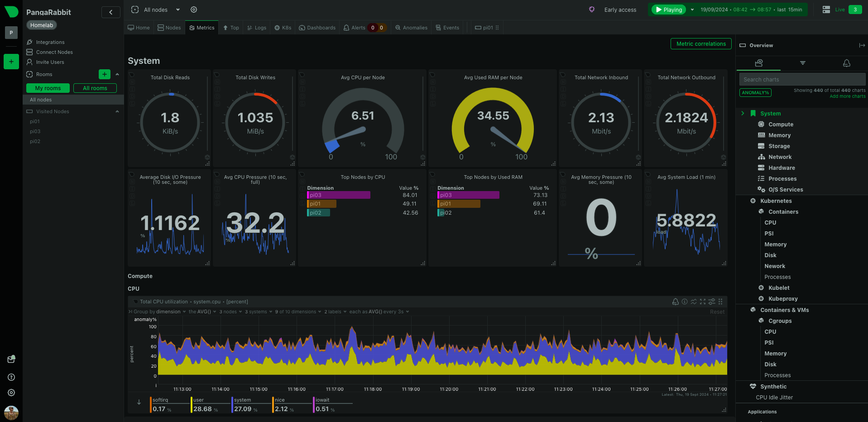Click the Metric correlations button
This screenshot has width=868, height=422.
(x=701, y=43)
